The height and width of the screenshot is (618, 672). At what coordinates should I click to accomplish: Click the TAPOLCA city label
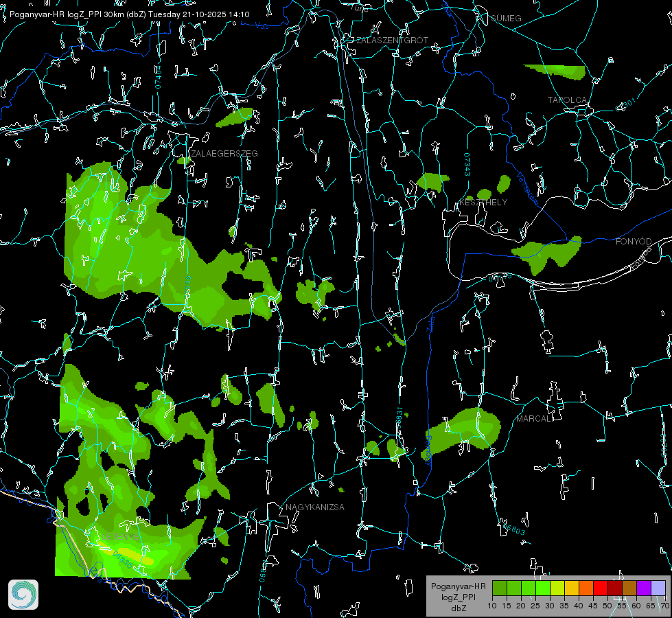(567, 100)
